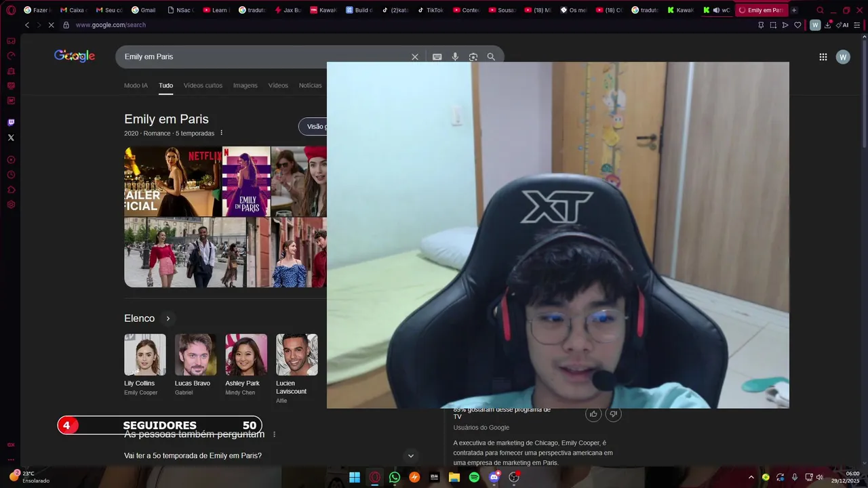Open more options beside 5 temporadas
The height and width of the screenshot is (488, 868).
[221, 133]
